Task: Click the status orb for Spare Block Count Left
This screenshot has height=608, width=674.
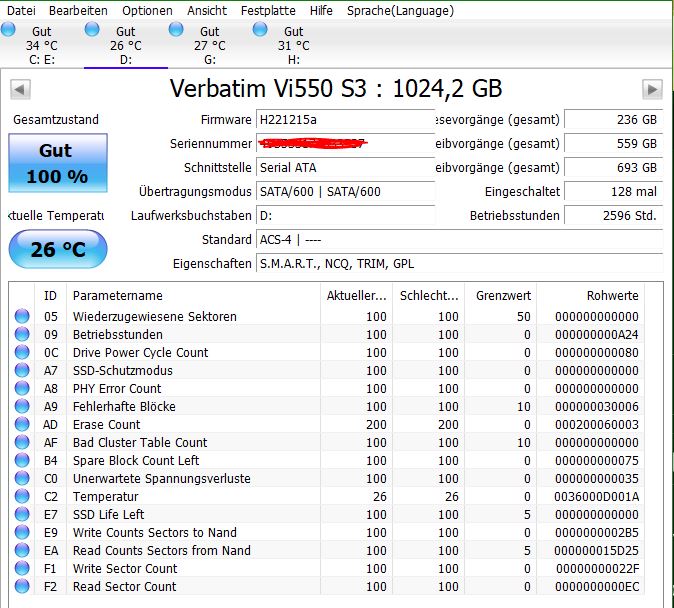Action: click(x=22, y=460)
